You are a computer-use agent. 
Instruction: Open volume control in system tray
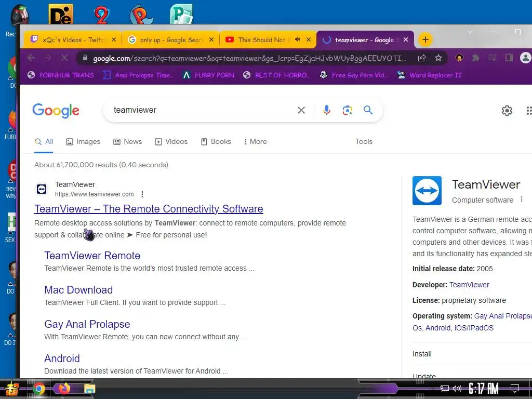[x=457, y=389]
